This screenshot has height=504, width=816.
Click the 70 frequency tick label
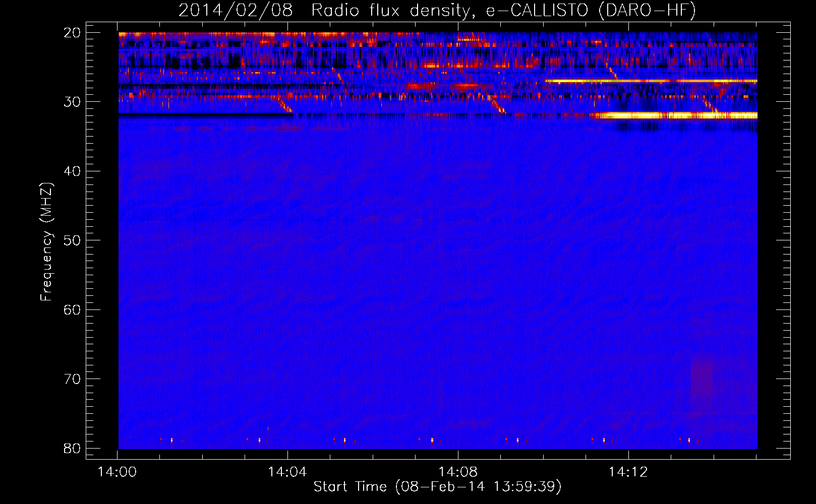coord(73,379)
